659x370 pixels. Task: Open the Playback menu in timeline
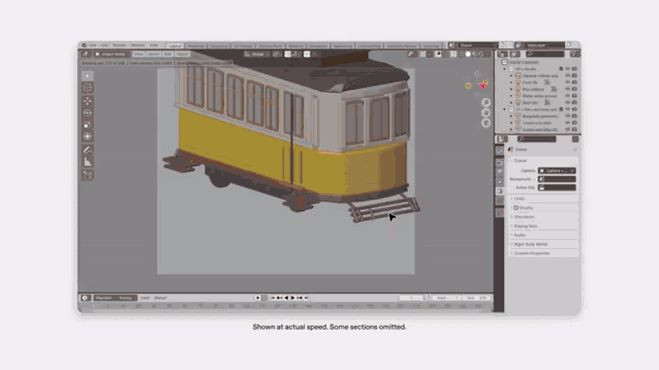[x=104, y=298]
